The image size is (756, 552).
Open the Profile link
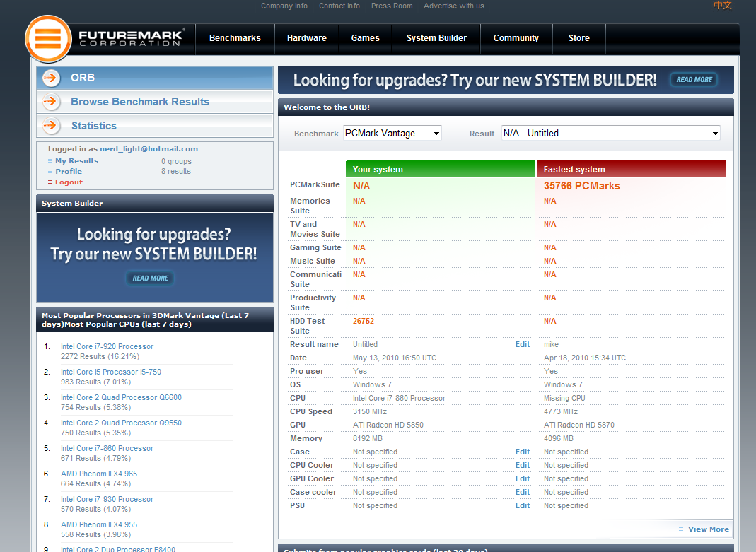(x=69, y=172)
